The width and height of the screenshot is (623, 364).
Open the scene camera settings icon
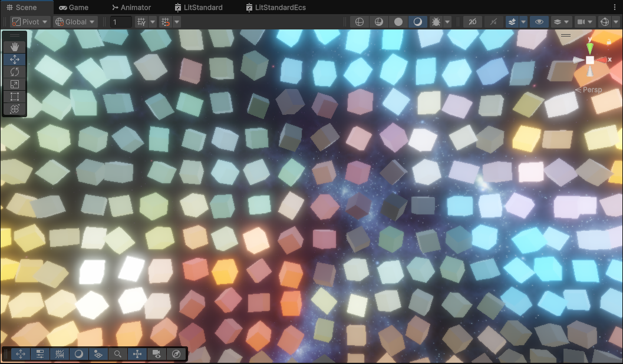pos(582,22)
